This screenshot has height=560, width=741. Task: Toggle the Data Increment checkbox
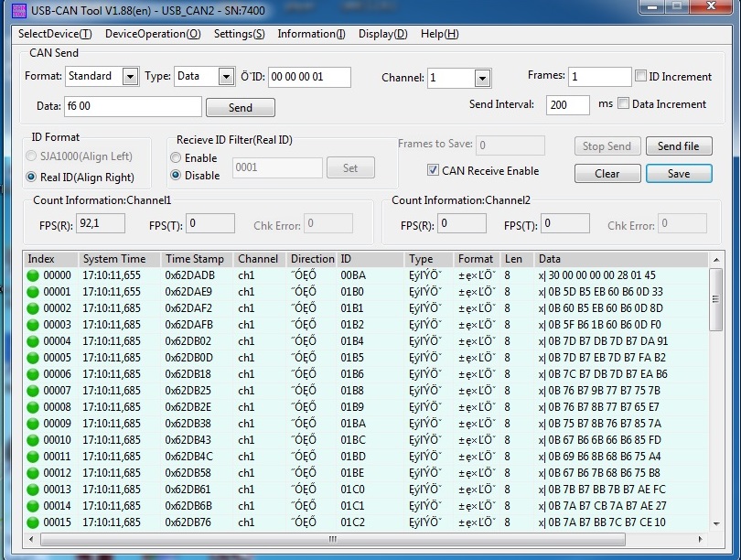[x=624, y=104]
